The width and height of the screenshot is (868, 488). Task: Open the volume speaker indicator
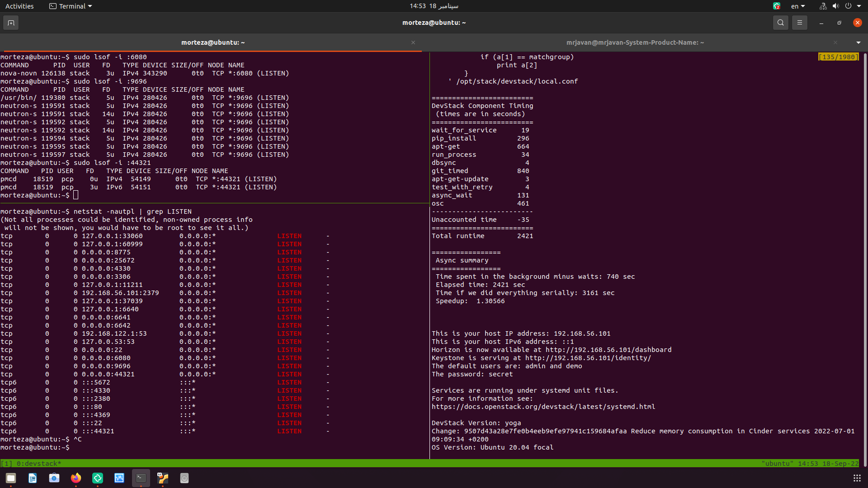click(835, 6)
